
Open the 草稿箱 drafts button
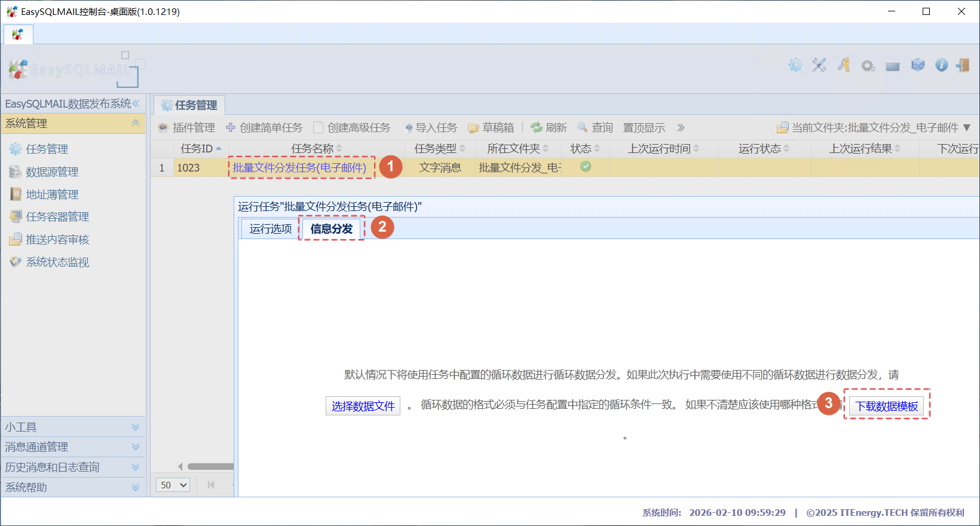[x=491, y=127]
